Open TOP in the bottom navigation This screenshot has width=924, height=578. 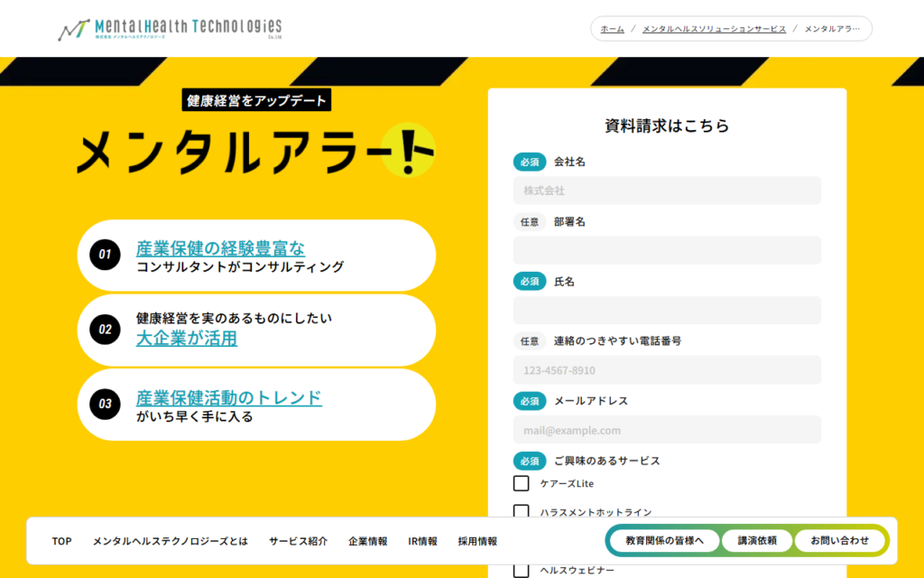pyautogui.click(x=61, y=541)
